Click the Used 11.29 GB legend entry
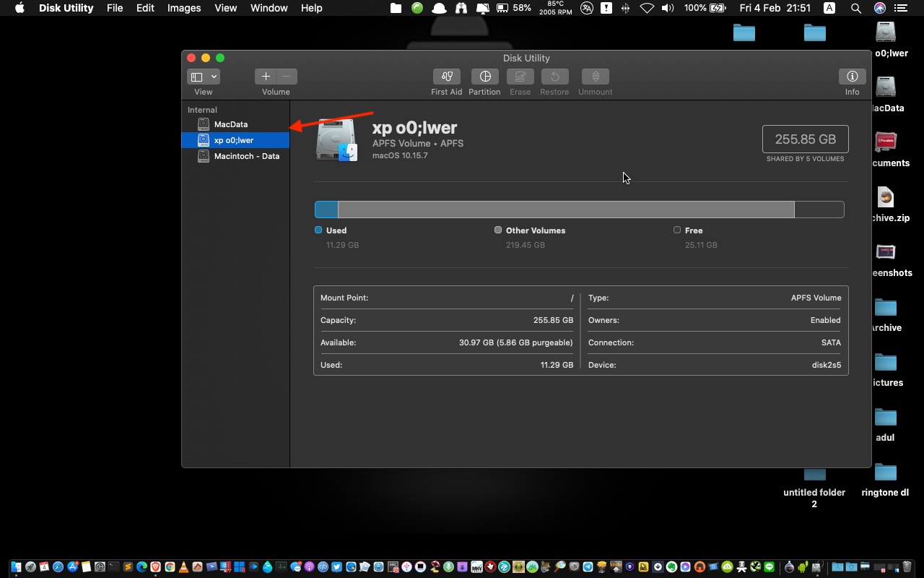Viewport: 924px width, 578px height. click(337, 238)
